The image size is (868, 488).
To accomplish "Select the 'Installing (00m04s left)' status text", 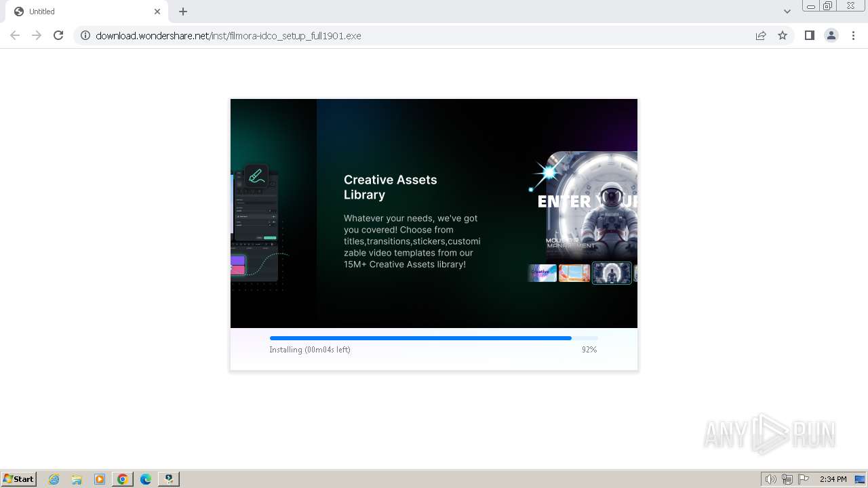I will pyautogui.click(x=310, y=350).
